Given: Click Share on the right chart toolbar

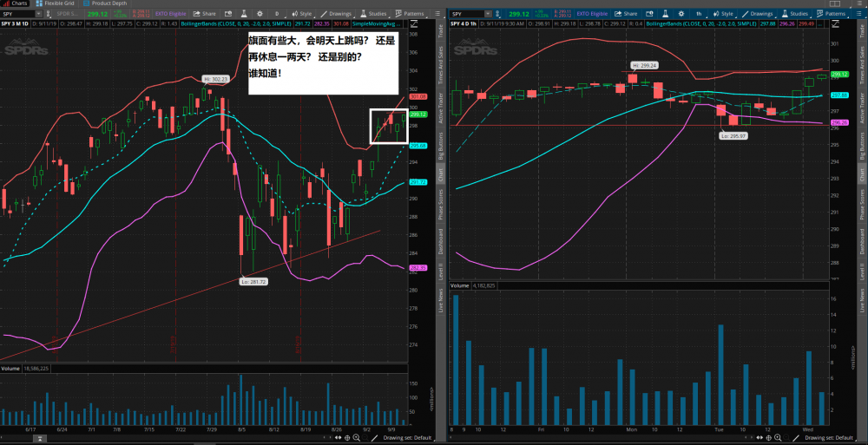Looking at the screenshot, I should pyautogui.click(x=626, y=14).
